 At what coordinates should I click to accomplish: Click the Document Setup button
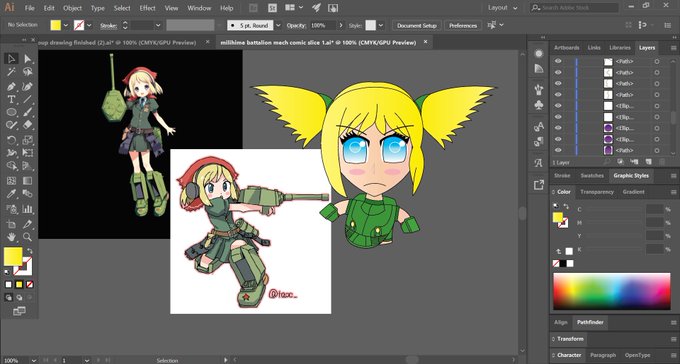tap(417, 26)
